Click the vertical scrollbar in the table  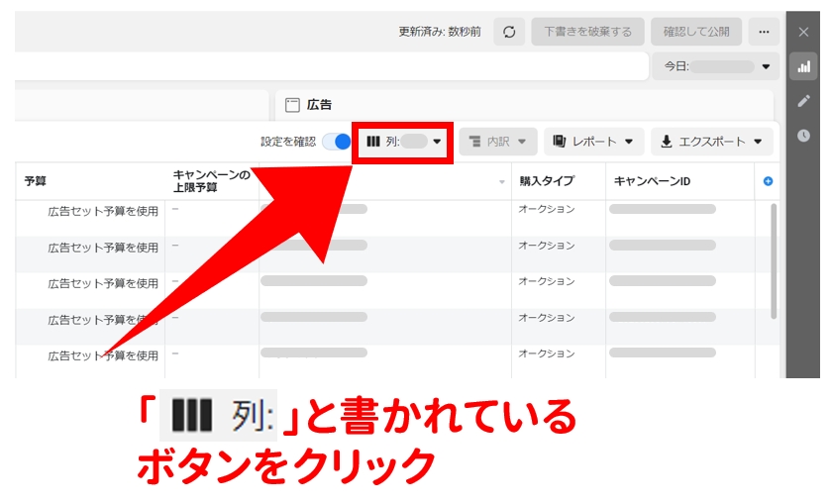(774, 260)
